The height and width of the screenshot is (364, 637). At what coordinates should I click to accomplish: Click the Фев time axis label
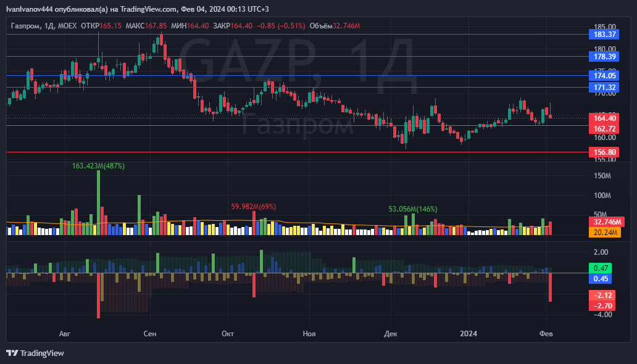(546, 334)
